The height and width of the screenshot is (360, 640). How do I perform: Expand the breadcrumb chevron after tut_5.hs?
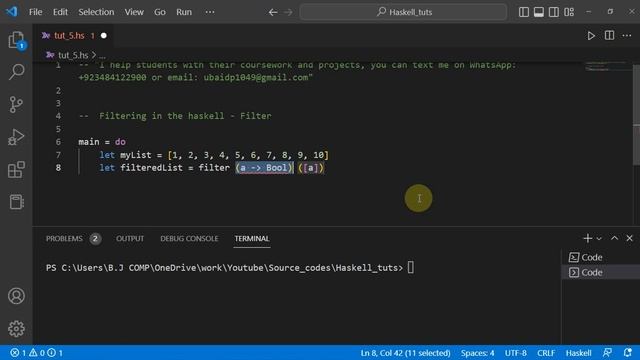94,55
